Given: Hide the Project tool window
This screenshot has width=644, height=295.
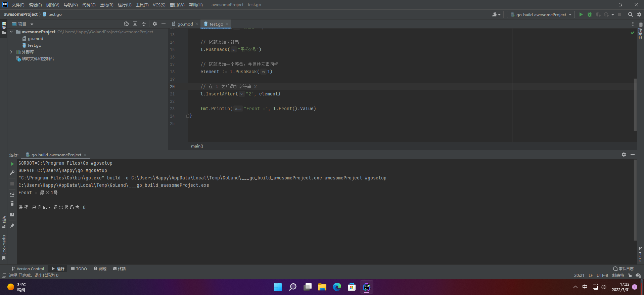Looking at the screenshot, I should (164, 24).
